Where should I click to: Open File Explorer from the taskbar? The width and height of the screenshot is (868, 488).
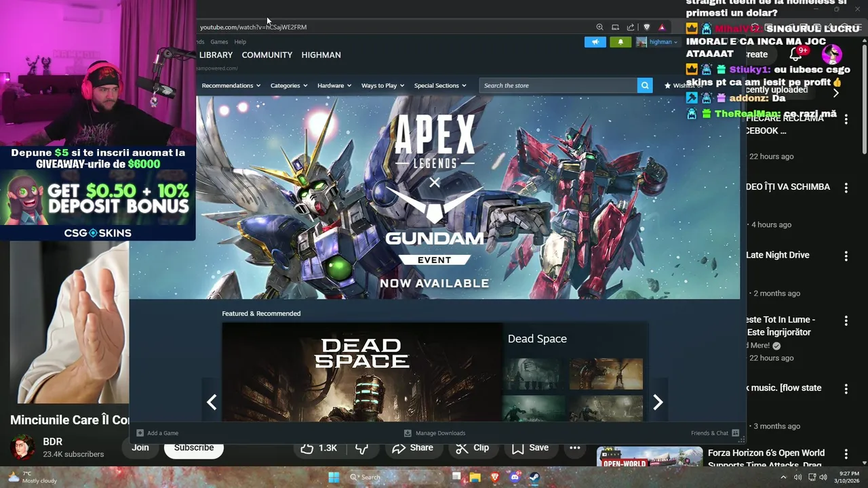(x=475, y=477)
